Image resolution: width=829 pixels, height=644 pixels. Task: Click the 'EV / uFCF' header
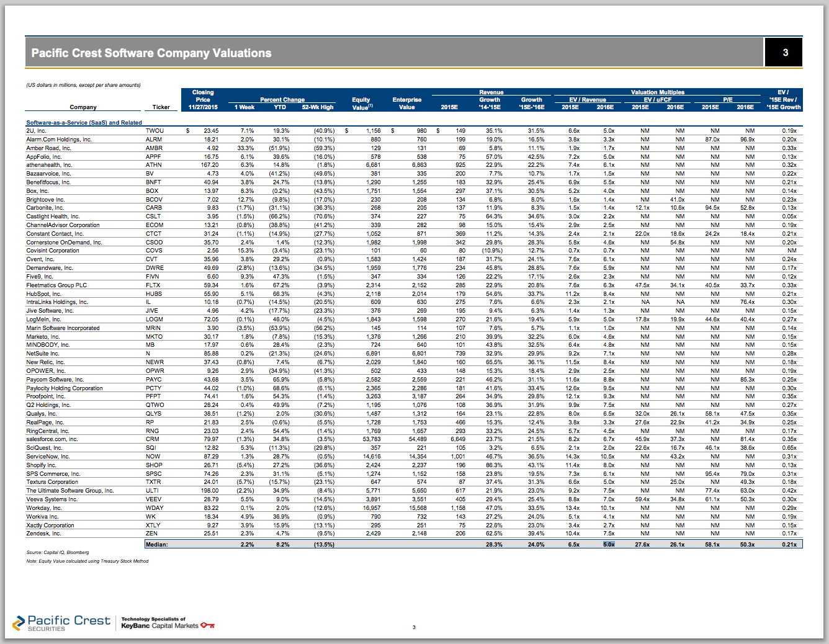[658, 99]
